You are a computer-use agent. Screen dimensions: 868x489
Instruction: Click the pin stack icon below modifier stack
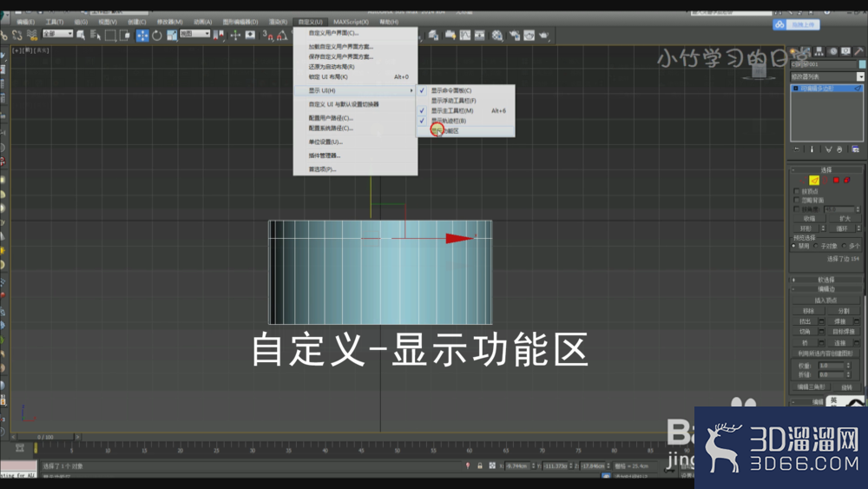tap(797, 149)
